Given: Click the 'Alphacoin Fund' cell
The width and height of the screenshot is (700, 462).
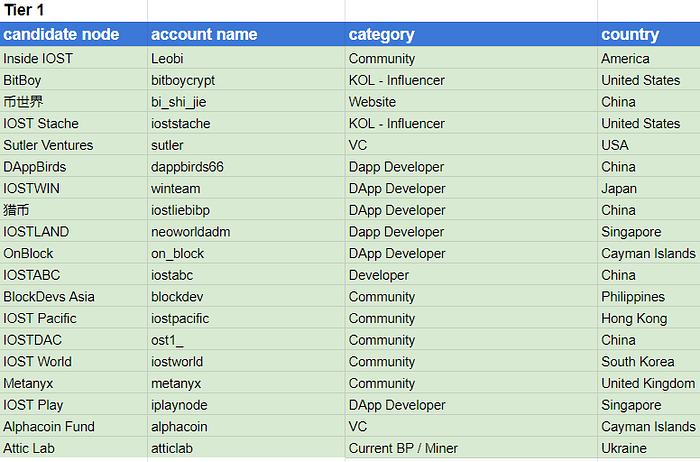Looking at the screenshot, I should (x=74, y=427).
